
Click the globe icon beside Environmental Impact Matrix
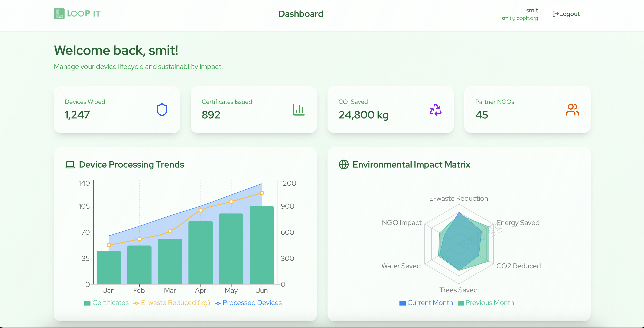point(344,164)
